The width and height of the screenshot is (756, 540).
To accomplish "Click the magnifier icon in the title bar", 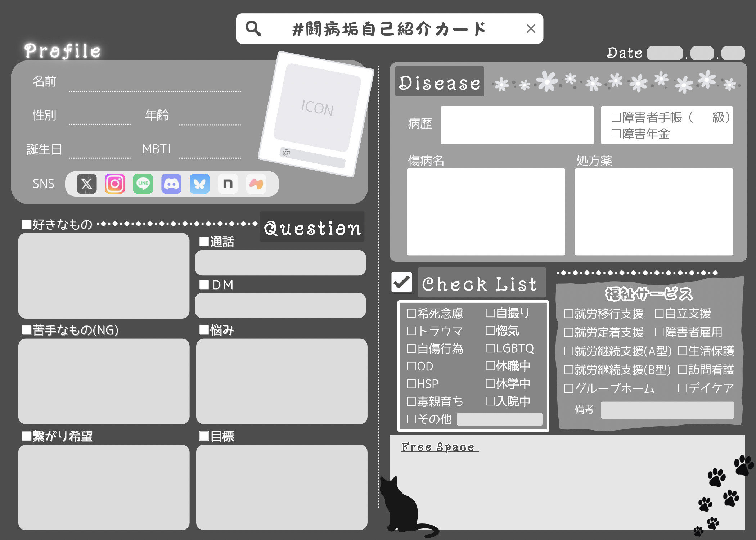I will 254,28.
